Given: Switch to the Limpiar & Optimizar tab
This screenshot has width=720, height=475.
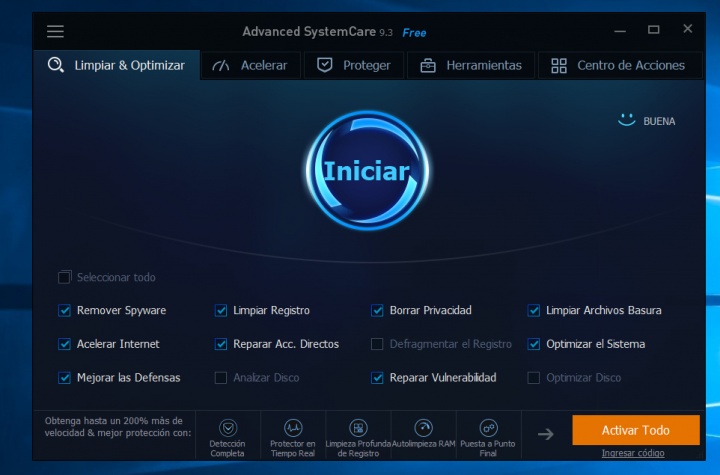Looking at the screenshot, I should coord(117,65).
